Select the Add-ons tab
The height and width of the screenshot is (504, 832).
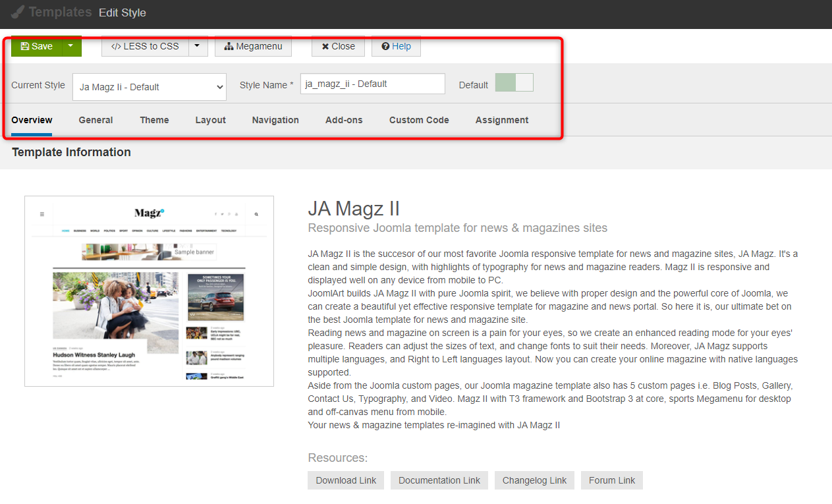coord(344,120)
